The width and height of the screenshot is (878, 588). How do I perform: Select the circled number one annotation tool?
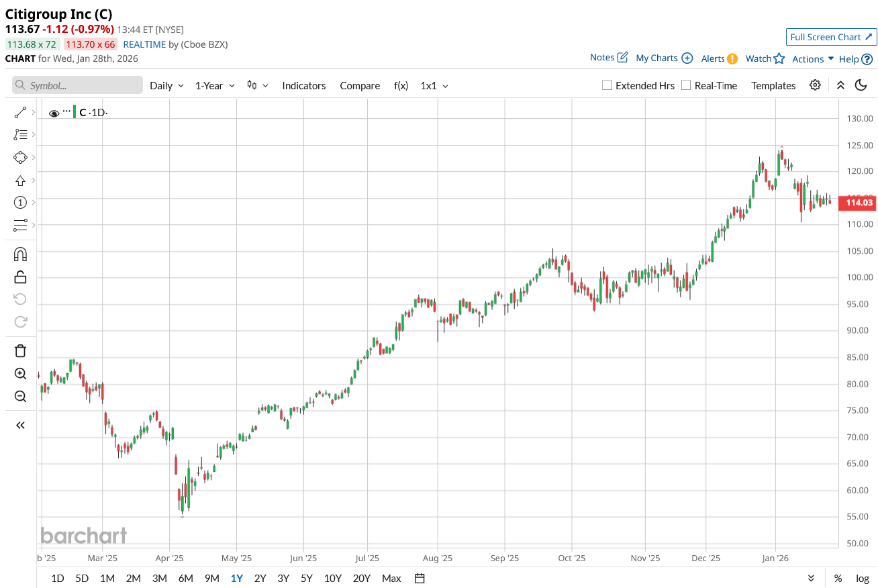point(20,203)
